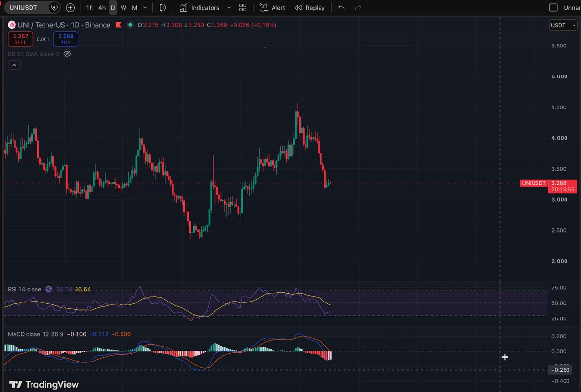Click the 0.001 spread value
The image size is (581, 392).
point(43,39)
